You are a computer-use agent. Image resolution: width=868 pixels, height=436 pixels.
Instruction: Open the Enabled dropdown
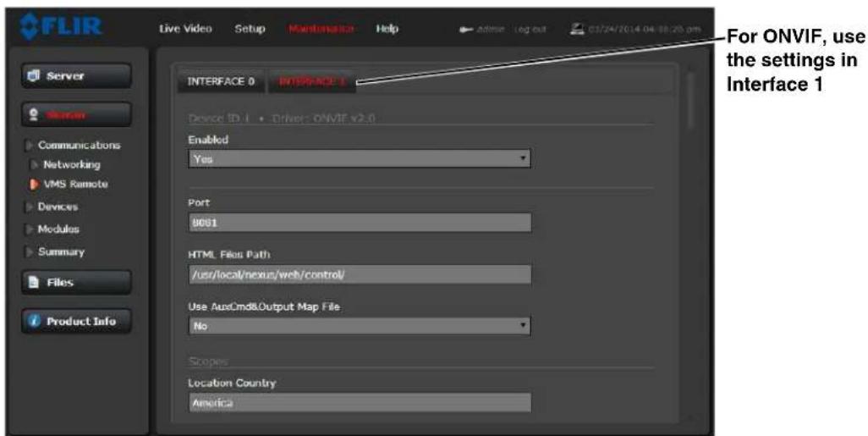(360, 159)
